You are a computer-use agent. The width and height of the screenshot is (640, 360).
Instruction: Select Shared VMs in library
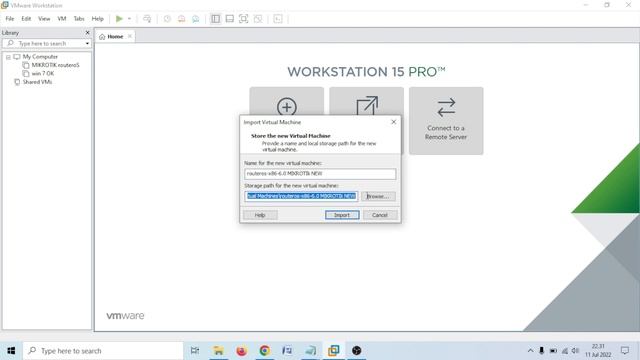pos(37,82)
